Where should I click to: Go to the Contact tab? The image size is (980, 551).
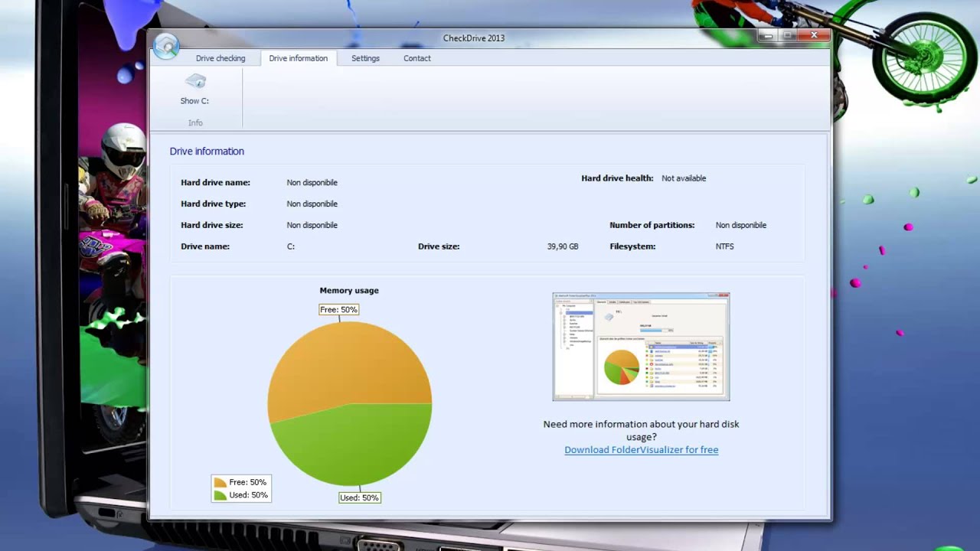pos(417,58)
